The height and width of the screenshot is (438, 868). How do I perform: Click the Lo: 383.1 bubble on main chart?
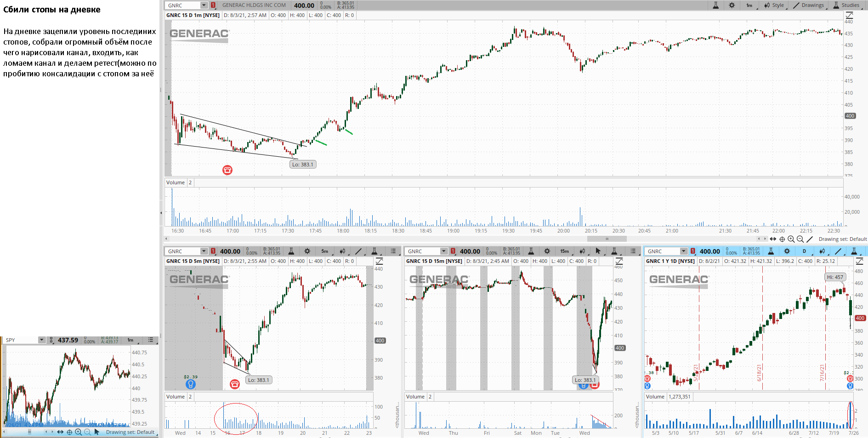(x=303, y=165)
